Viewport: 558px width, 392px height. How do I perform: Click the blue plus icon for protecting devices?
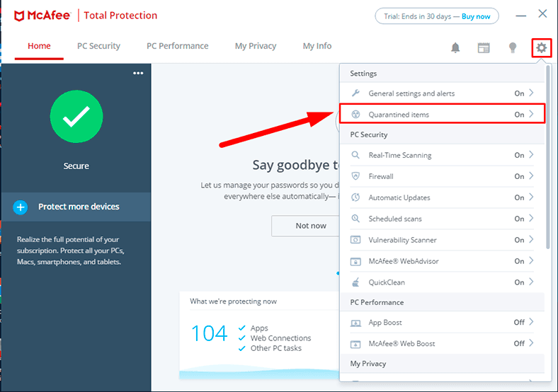pos(21,207)
